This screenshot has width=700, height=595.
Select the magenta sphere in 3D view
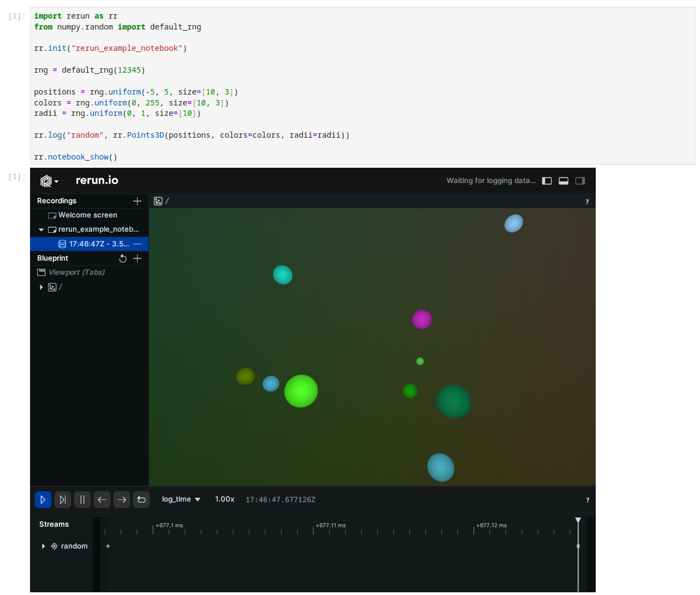422,319
